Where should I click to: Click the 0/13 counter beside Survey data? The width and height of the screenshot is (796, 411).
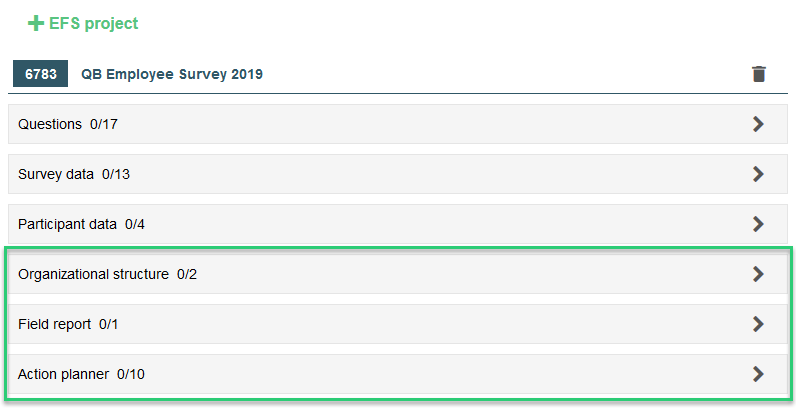click(x=116, y=174)
